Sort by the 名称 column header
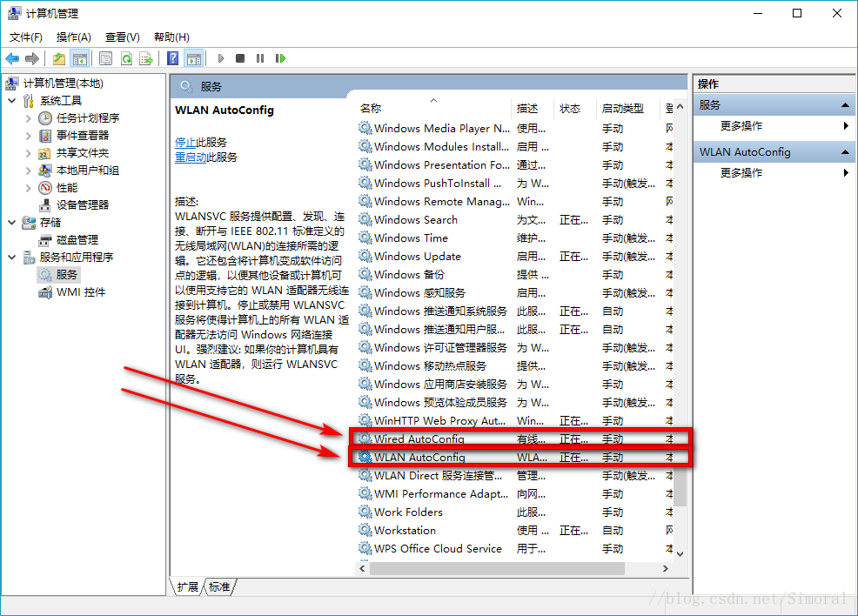Image resolution: width=858 pixels, height=616 pixels. click(433, 108)
